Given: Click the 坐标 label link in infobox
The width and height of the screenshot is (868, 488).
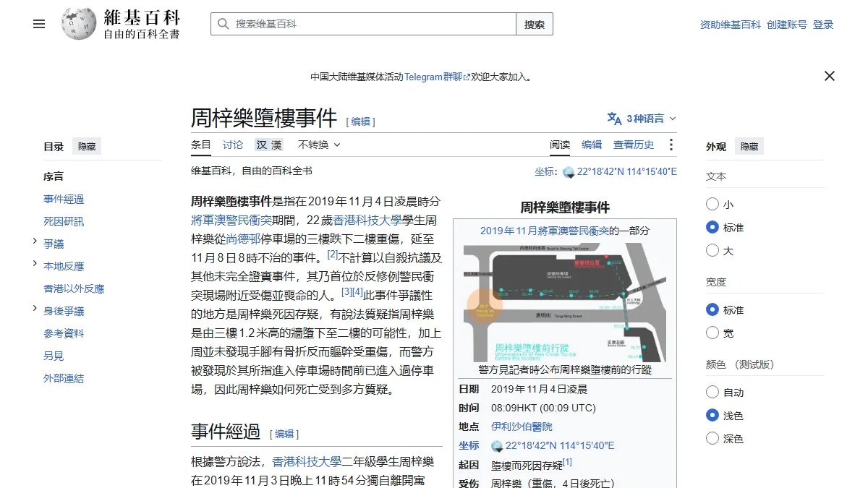Looking at the screenshot, I should point(469,446).
